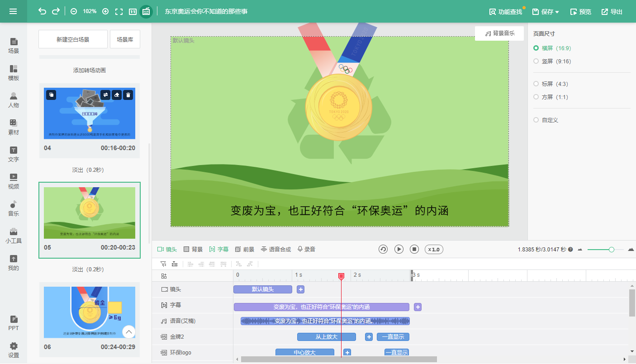Open 素材 materials panel
The height and width of the screenshot is (364, 636).
[14, 127]
